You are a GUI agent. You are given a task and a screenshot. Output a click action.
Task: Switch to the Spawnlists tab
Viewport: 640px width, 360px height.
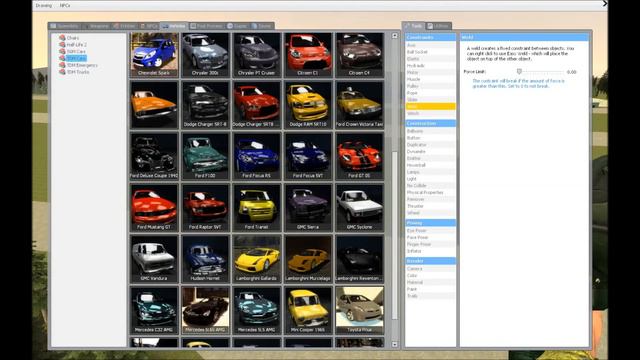pos(64,26)
